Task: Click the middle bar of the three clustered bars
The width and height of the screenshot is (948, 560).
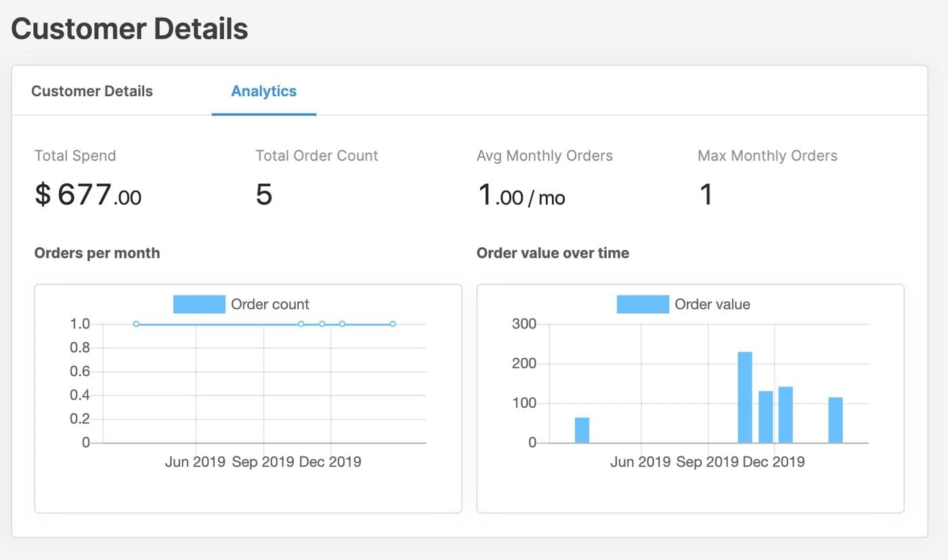Action: click(766, 416)
